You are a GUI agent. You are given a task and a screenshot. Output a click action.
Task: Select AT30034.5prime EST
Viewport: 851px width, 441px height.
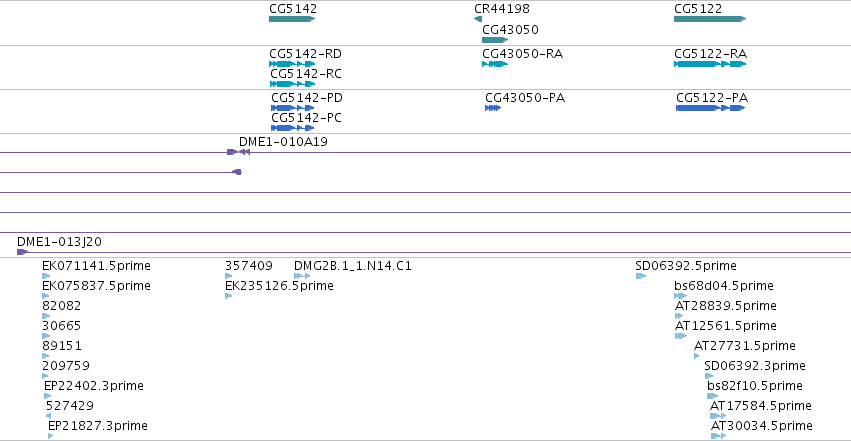coord(762,426)
